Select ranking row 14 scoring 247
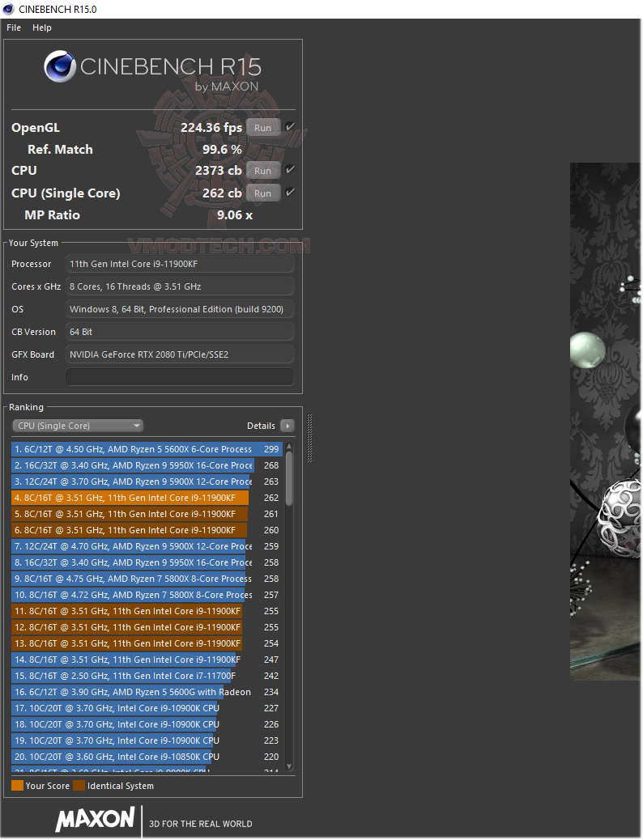This screenshot has height=840, width=643. point(147,660)
